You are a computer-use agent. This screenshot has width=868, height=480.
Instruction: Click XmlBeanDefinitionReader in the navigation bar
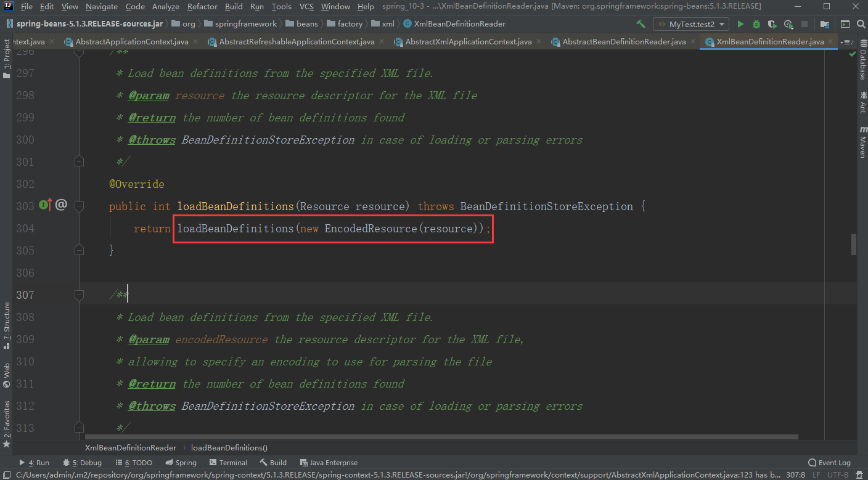455,24
